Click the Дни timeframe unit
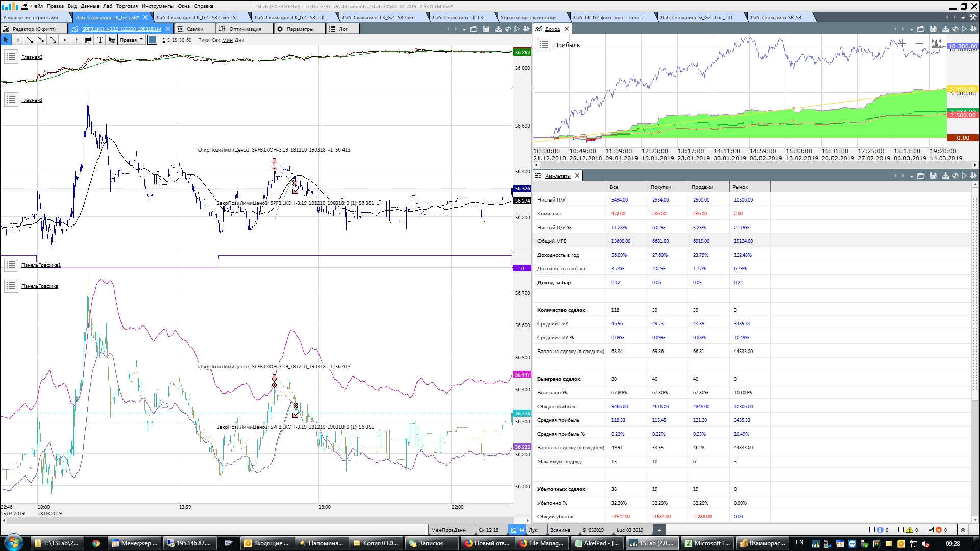This screenshot has height=551, width=980. pyautogui.click(x=239, y=40)
